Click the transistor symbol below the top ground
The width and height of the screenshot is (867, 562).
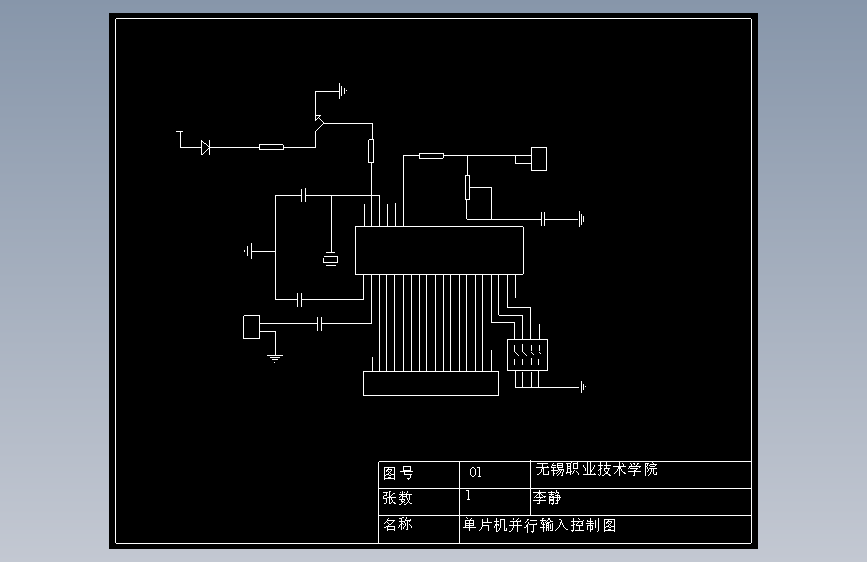coord(318,124)
